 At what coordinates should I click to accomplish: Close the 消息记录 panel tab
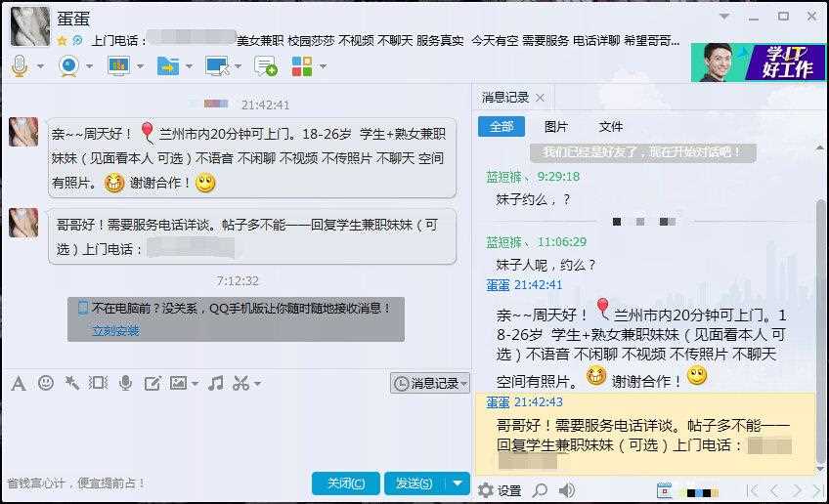tap(540, 98)
